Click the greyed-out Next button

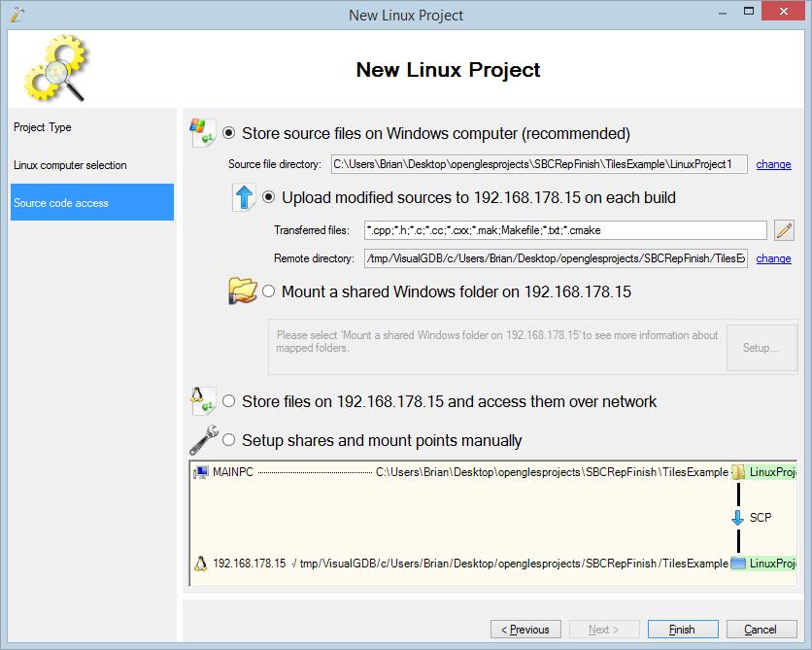(x=604, y=630)
